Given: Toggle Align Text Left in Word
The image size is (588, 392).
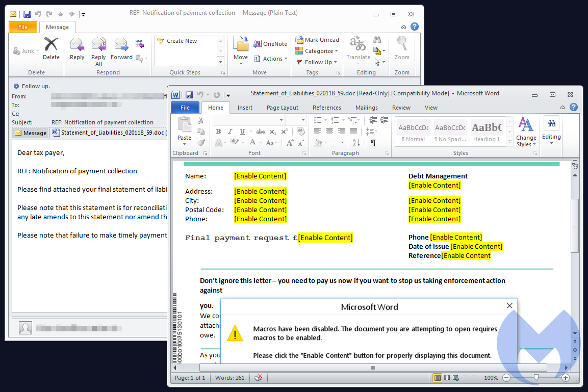Looking at the screenshot, I should (318, 131).
